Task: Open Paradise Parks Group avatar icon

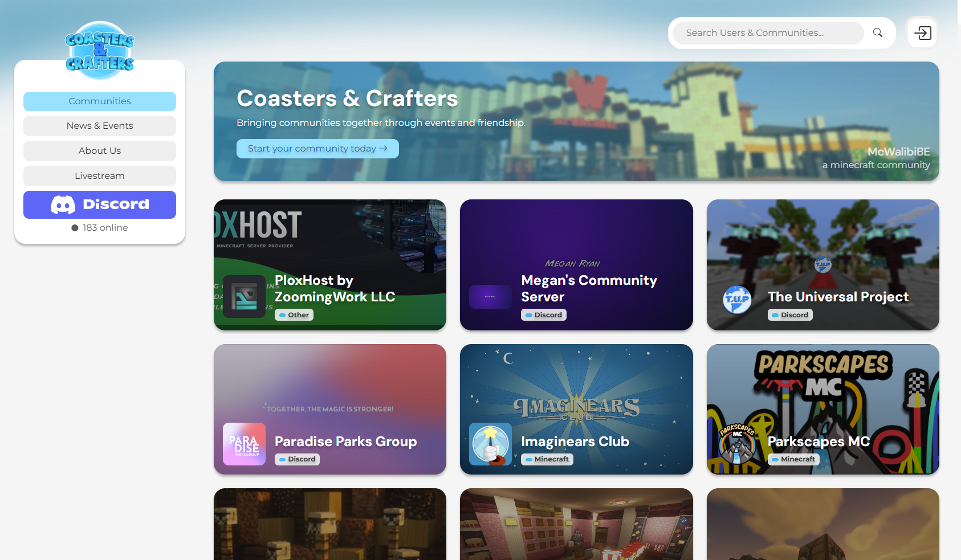Action: tap(244, 444)
